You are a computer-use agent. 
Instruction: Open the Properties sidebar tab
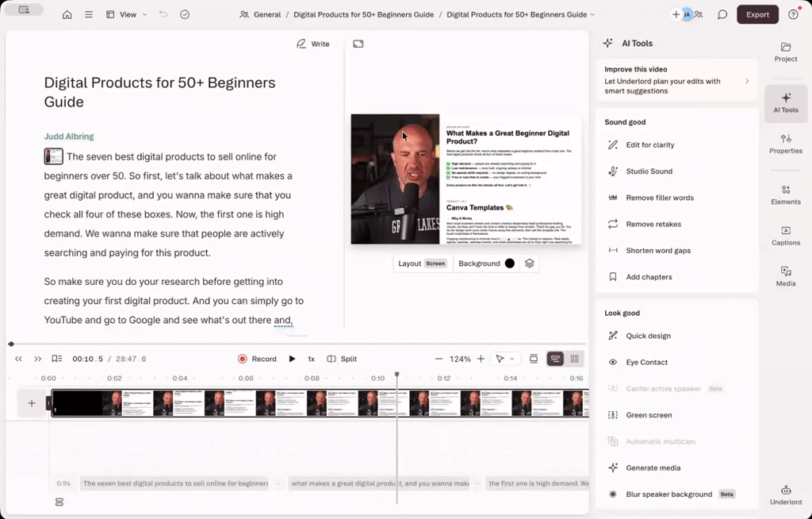click(786, 144)
